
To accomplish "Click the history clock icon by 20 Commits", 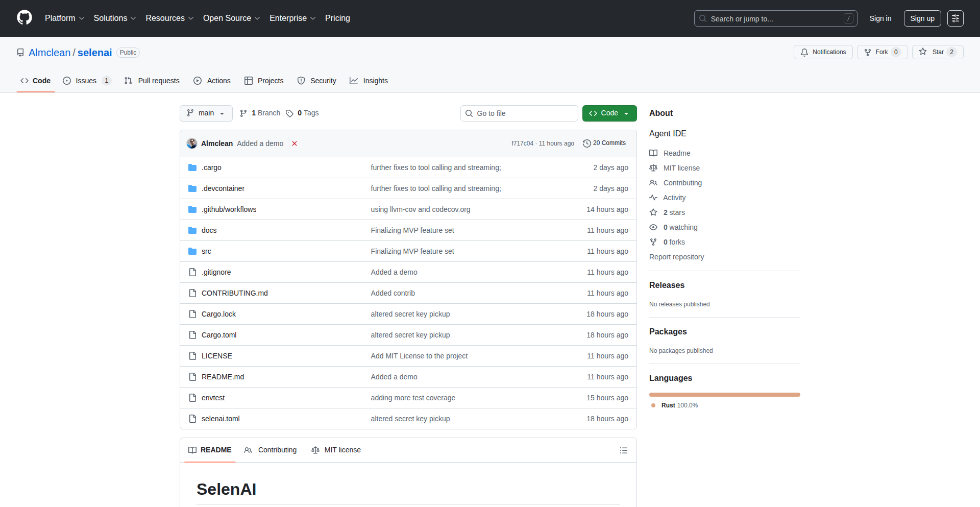I will tap(587, 143).
